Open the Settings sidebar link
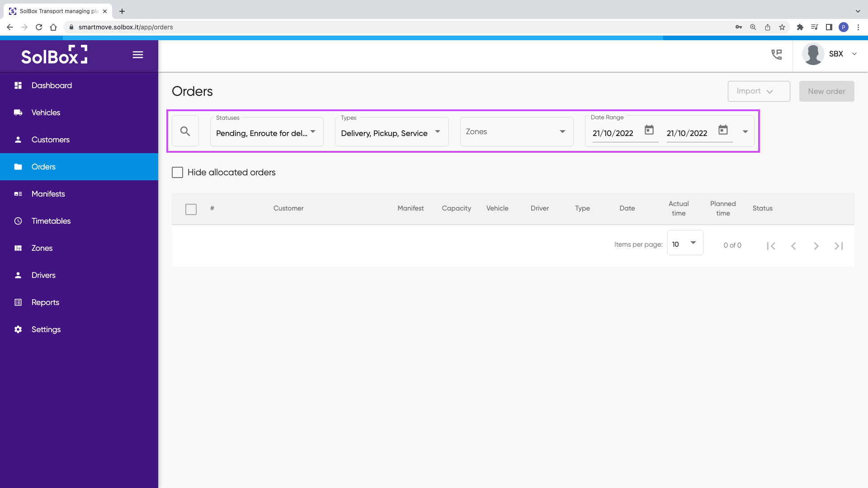Viewport: 868px width, 488px height. pos(79,329)
